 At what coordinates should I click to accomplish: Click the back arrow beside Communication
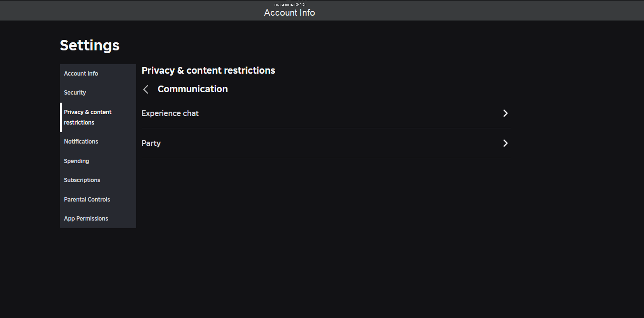tap(146, 89)
